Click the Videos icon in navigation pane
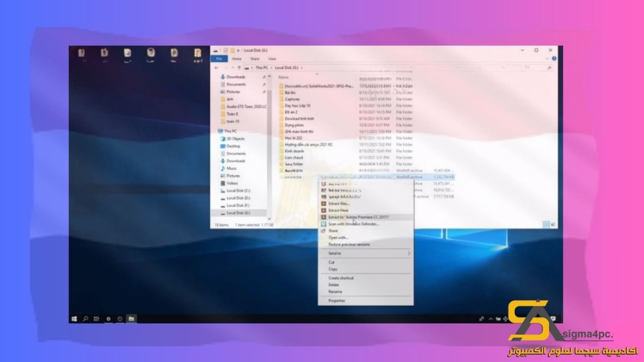644x362 pixels. pyautogui.click(x=223, y=183)
